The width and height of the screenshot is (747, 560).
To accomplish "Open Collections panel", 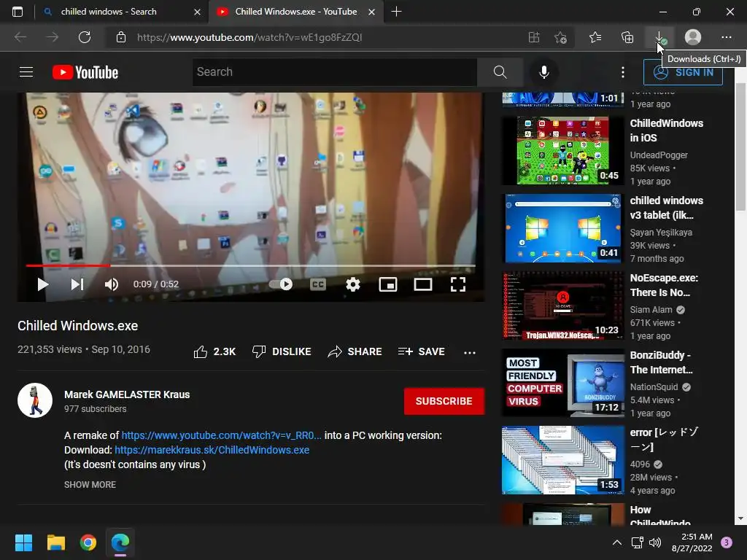I will coord(627,37).
